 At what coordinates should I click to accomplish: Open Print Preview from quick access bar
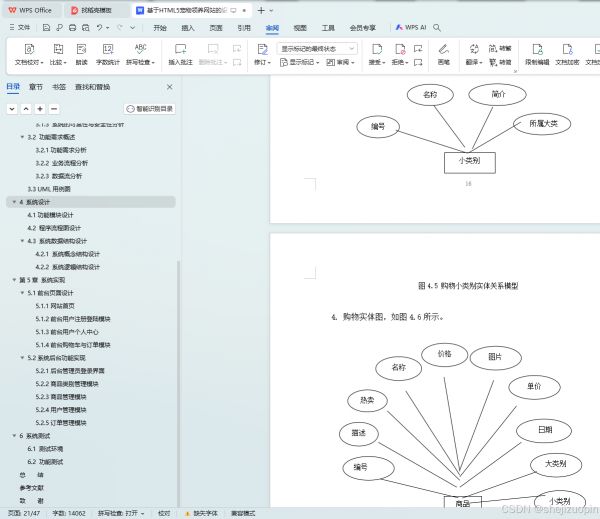coord(86,28)
